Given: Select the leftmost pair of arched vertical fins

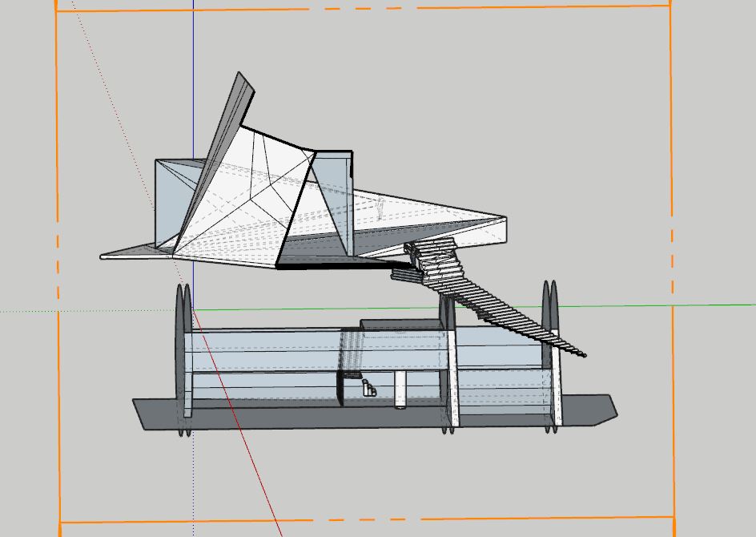Looking at the screenshot, I should click(x=185, y=360).
